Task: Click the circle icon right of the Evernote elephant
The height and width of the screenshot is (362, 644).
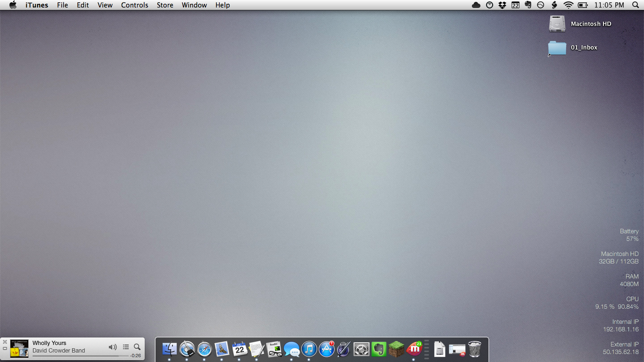Action: [541, 5]
